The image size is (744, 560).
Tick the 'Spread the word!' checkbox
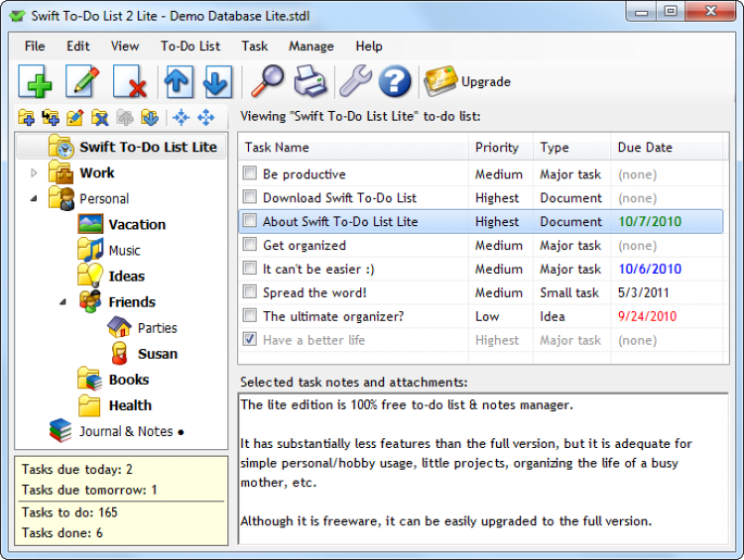point(251,293)
